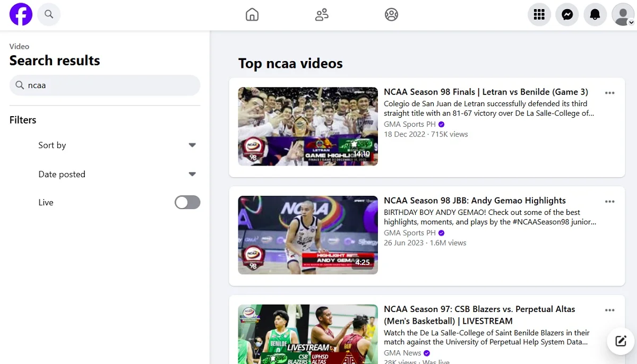The width and height of the screenshot is (637, 364).
Task: Open account profile avatar menu
Action: click(x=623, y=14)
